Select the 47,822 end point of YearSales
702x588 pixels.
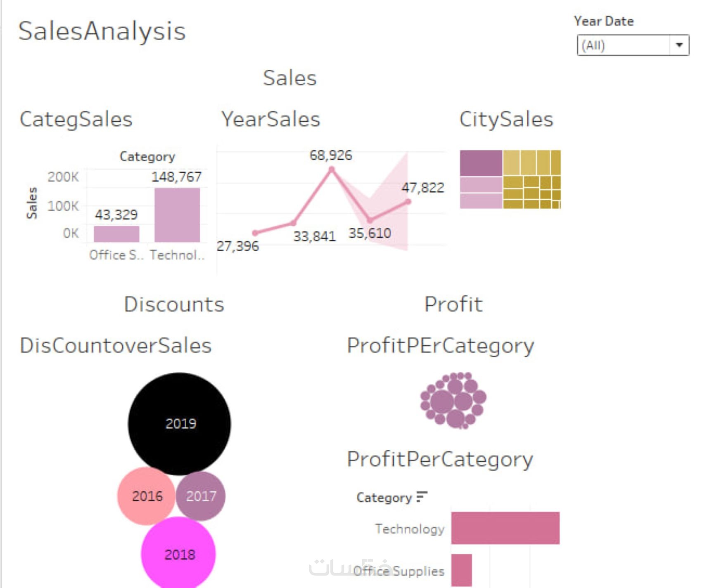[x=408, y=202]
